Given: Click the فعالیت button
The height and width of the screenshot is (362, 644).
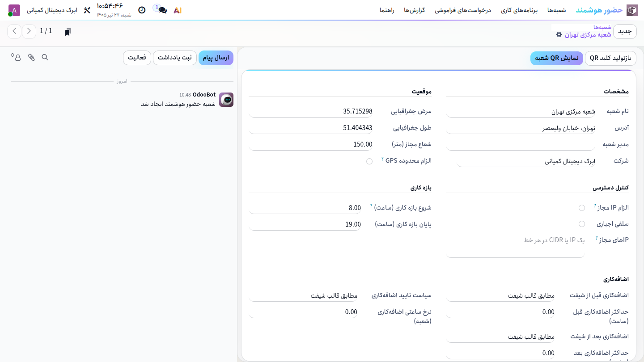Looking at the screenshot, I should [x=137, y=58].
